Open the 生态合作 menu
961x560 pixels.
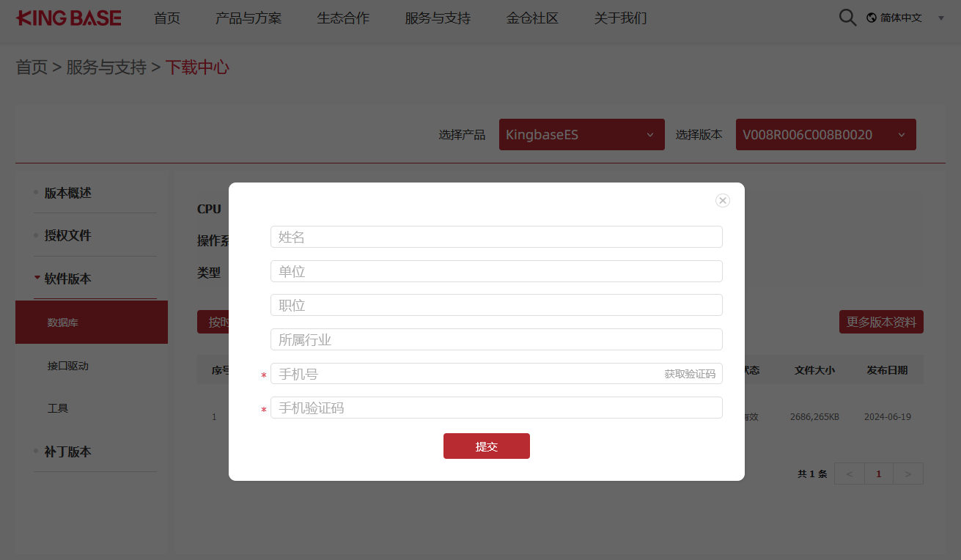click(343, 18)
